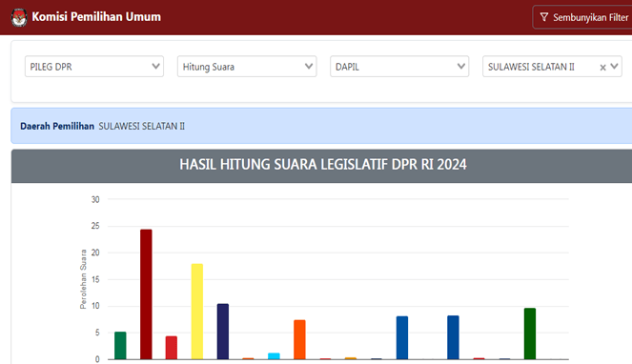Click the cyan small chart bar
The width and height of the screenshot is (632, 364).
pyautogui.click(x=275, y=356)
